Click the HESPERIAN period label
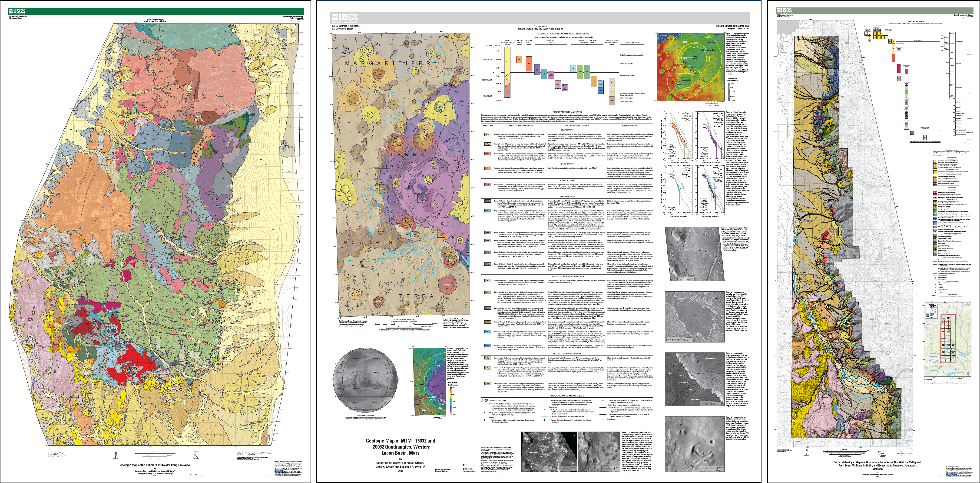Screen dimensions: 980x483 point(487,80)
